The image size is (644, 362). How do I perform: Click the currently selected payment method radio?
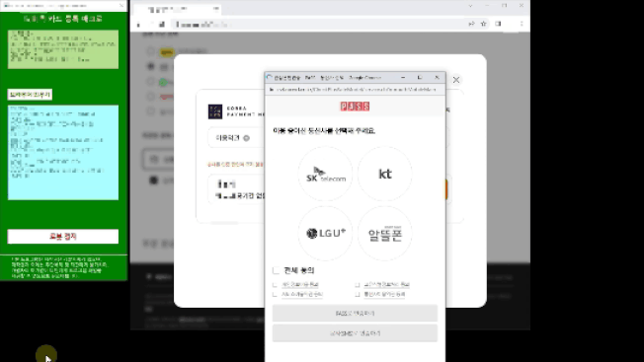click(x=151, y=66)
